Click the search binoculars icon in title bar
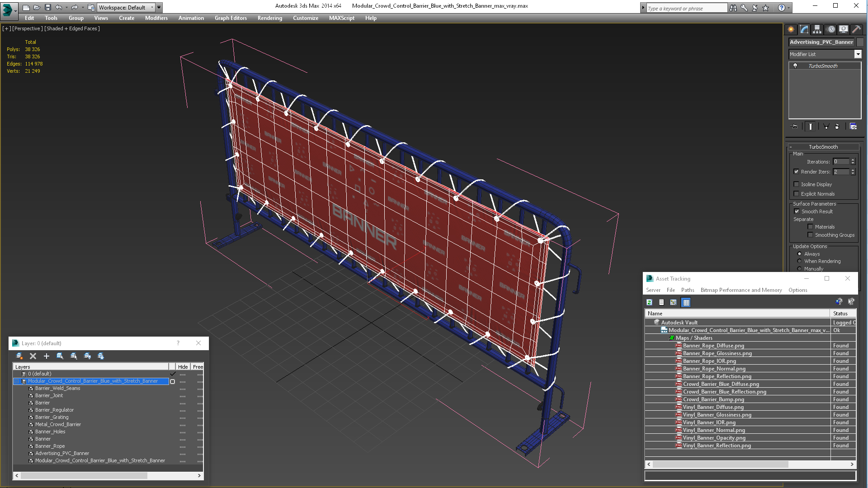868x488 pixels. pos(733,8)
